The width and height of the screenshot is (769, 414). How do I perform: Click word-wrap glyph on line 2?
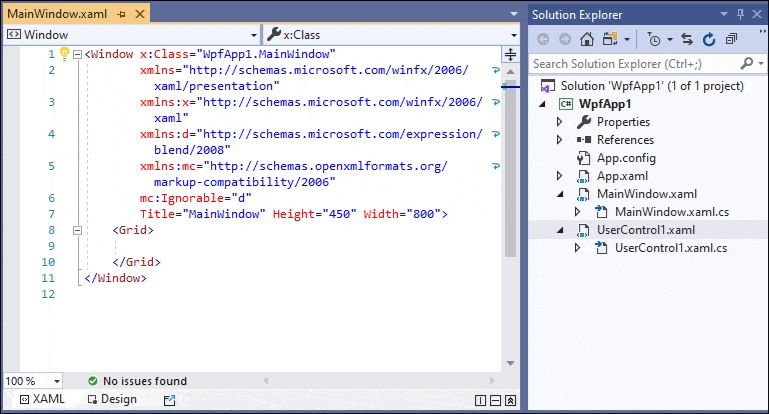496,70
